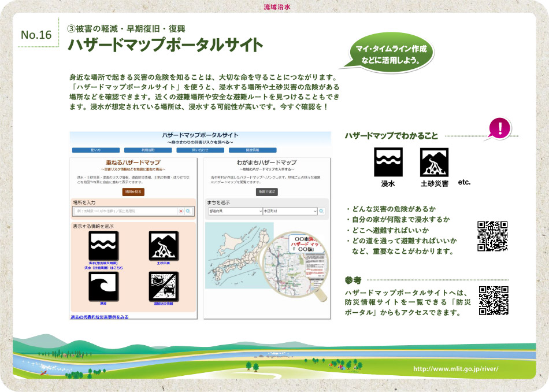Open the 市区町村 municipality dropdown
The width and height of the screenshot is (549, 392).
tap(290, 211)
